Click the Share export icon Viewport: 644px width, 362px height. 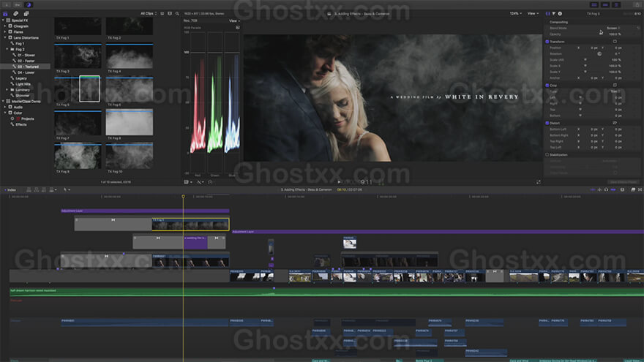click(x=637, y=5)
